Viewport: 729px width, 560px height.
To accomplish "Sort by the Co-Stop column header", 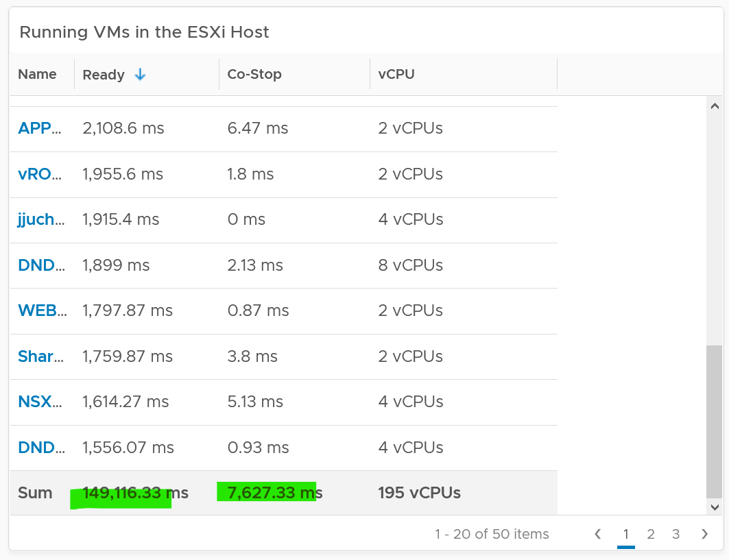I will point(254,74).
